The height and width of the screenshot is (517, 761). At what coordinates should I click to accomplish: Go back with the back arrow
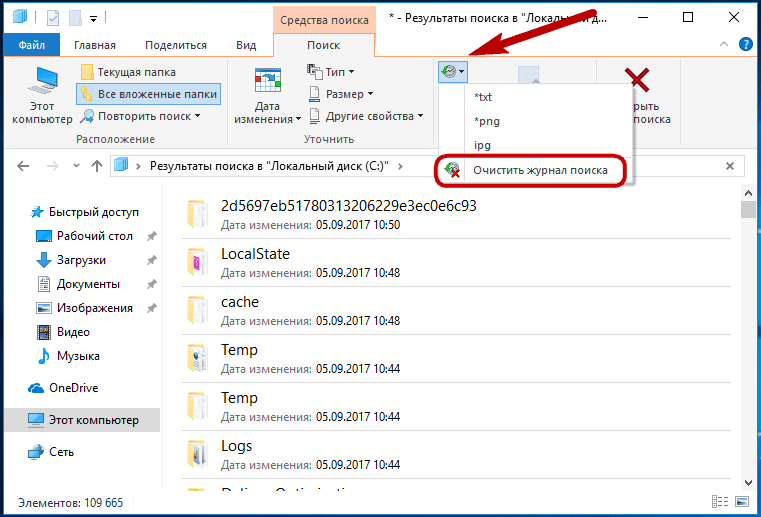(23, 167)
